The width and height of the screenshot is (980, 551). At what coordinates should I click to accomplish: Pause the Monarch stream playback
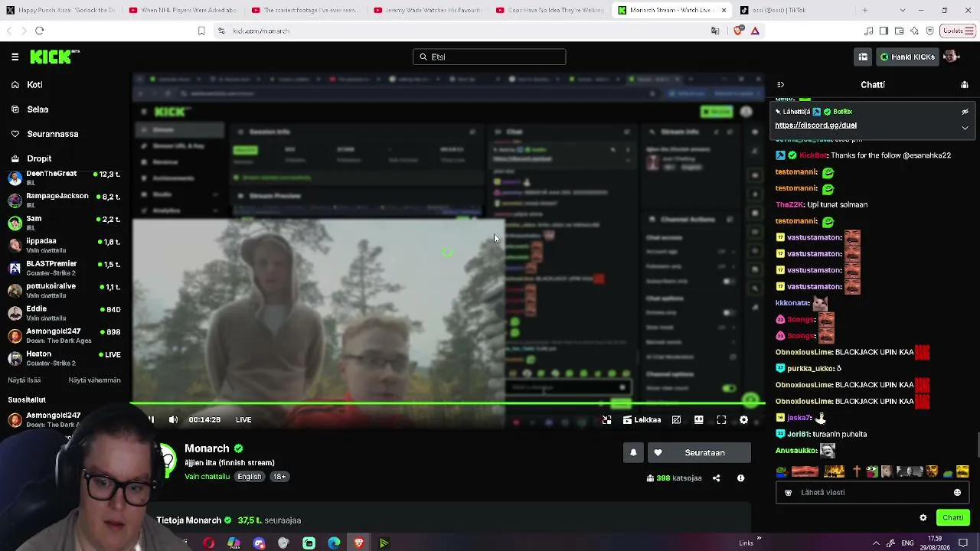coord(150,419)
